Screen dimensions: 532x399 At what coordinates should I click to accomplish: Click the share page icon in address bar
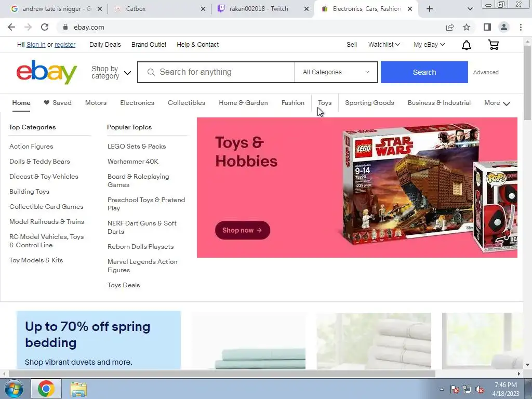pyautogui.click(x=450, y=27)
